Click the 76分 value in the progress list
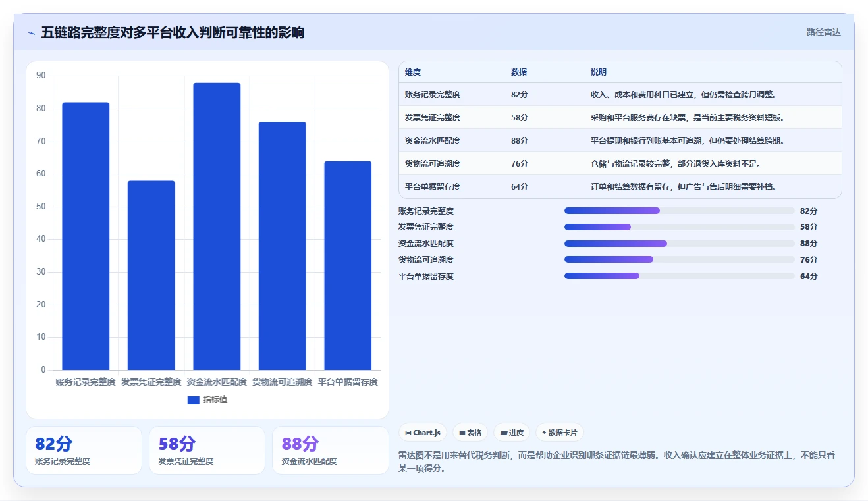Image resolution: width=868 pixels, height=501 pixels. [809, 260]
